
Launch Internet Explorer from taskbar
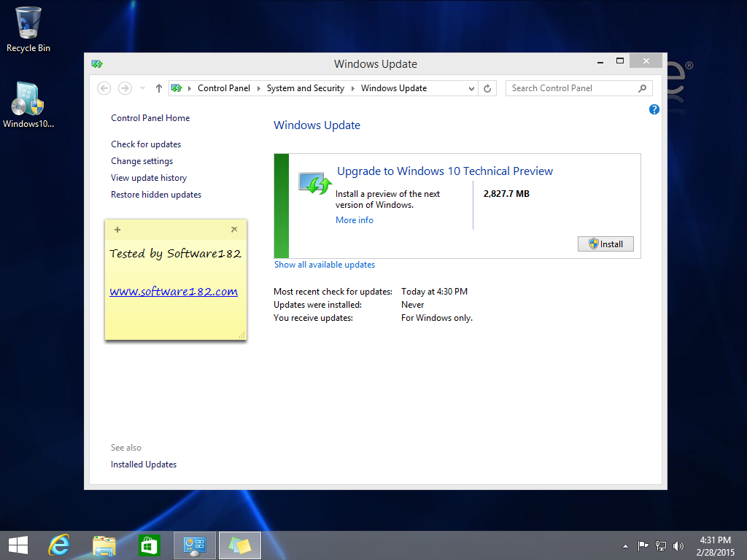pyautogui.click(x=59, y=545)
